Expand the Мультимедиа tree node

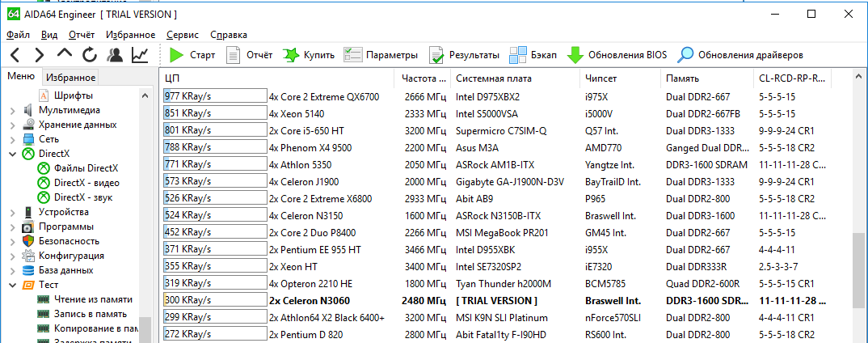(13, 110)
